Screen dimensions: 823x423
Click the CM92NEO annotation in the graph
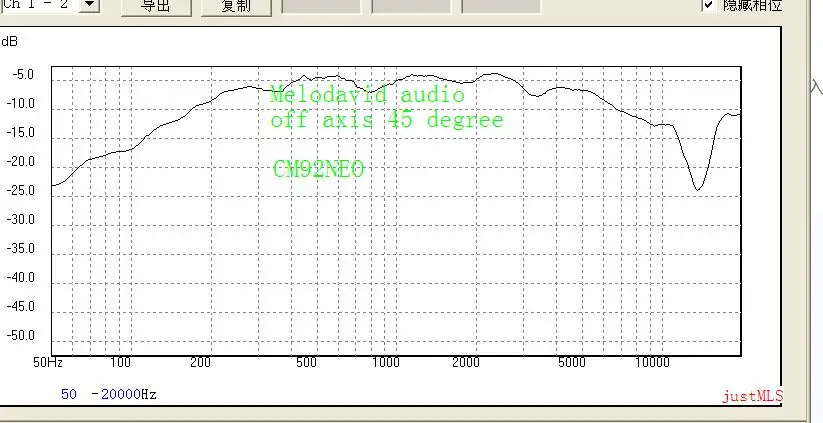pyautogui.click(x=319, y=169)
